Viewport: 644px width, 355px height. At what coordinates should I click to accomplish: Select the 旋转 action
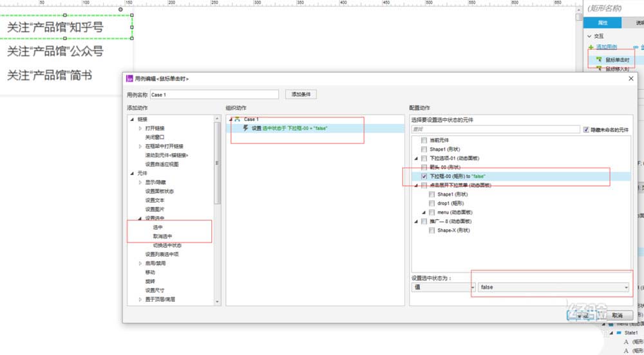click(x=150, y=281)
